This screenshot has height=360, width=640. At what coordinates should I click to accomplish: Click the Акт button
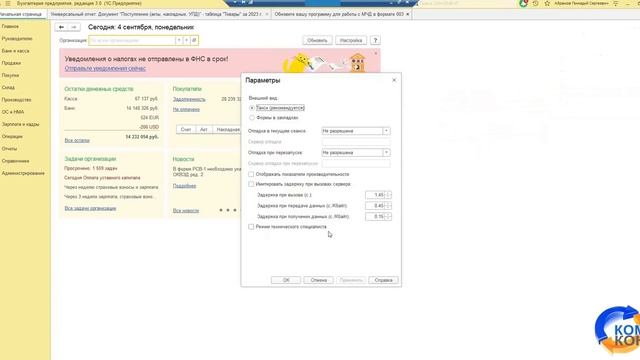pos(204,129)
